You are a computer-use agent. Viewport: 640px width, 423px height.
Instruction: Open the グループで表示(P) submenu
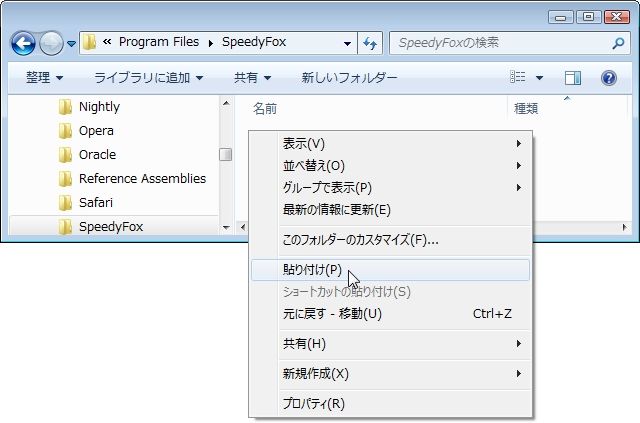pos(390,188)
